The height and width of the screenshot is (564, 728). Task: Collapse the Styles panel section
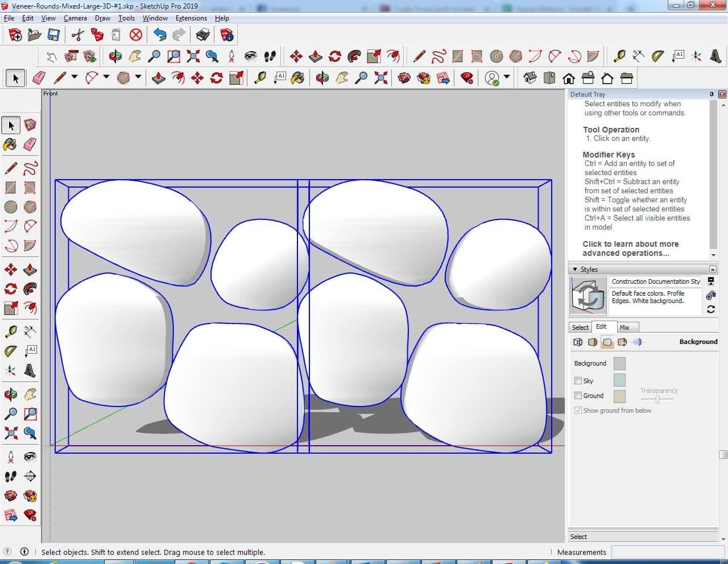pyautogui.click(x=575, y=269)
